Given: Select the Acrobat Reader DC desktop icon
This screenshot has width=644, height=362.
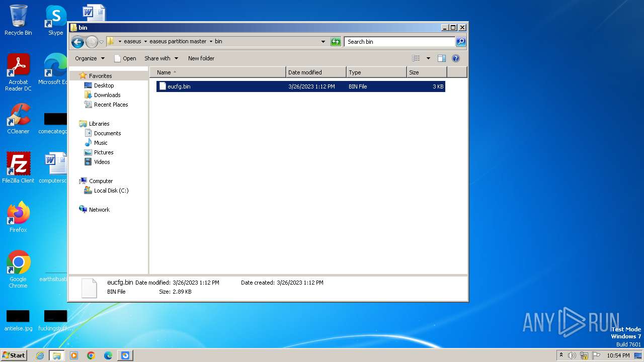Looking at the screenshot, I should [18, 72].
